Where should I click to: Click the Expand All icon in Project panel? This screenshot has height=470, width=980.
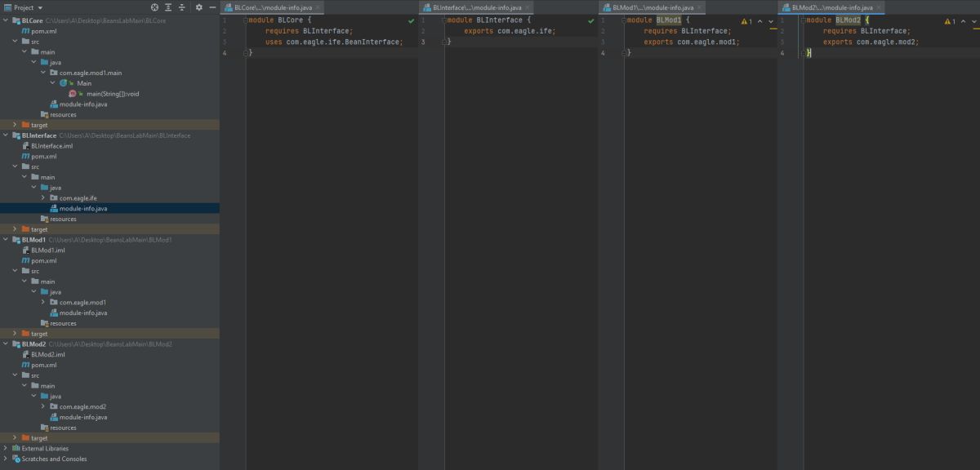click(167, 7)
